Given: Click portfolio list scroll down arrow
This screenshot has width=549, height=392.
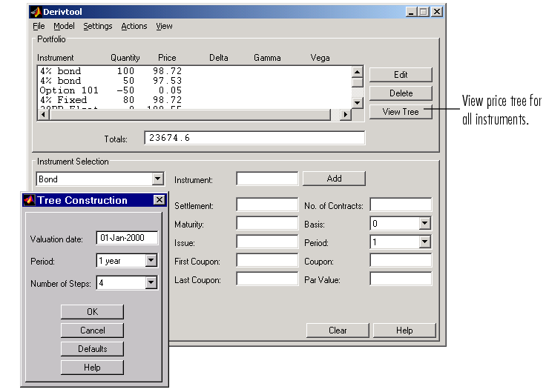Looking at the screenshot, I should [357, 103].
